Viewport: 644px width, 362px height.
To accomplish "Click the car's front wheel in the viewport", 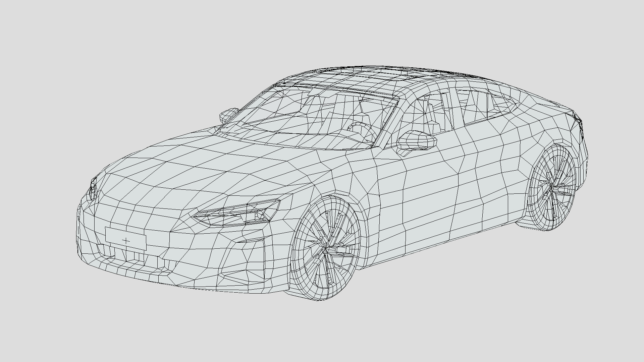I will [325, 248].
